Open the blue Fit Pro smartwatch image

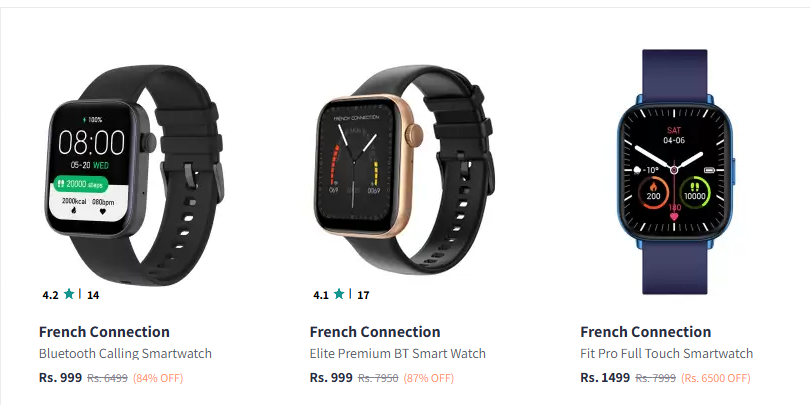(x=675, y=172)
